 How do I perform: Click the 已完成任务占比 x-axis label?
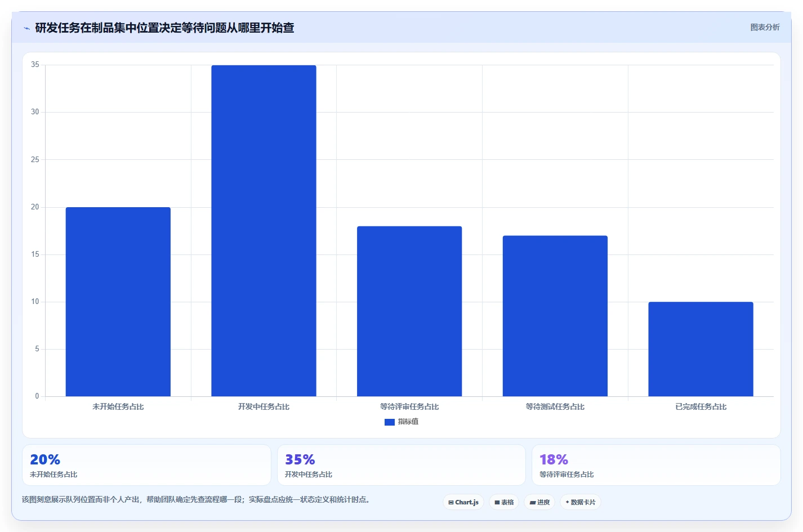tap(701, 406)
